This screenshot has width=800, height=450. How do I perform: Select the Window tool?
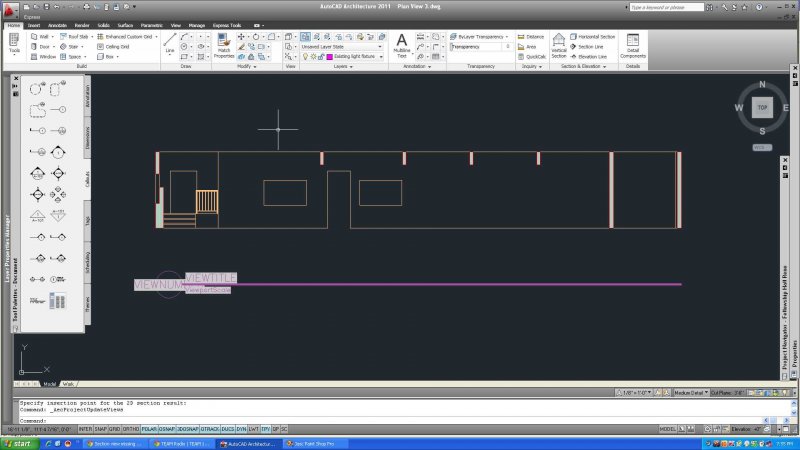pyautogui.click(x=43, y=57)
